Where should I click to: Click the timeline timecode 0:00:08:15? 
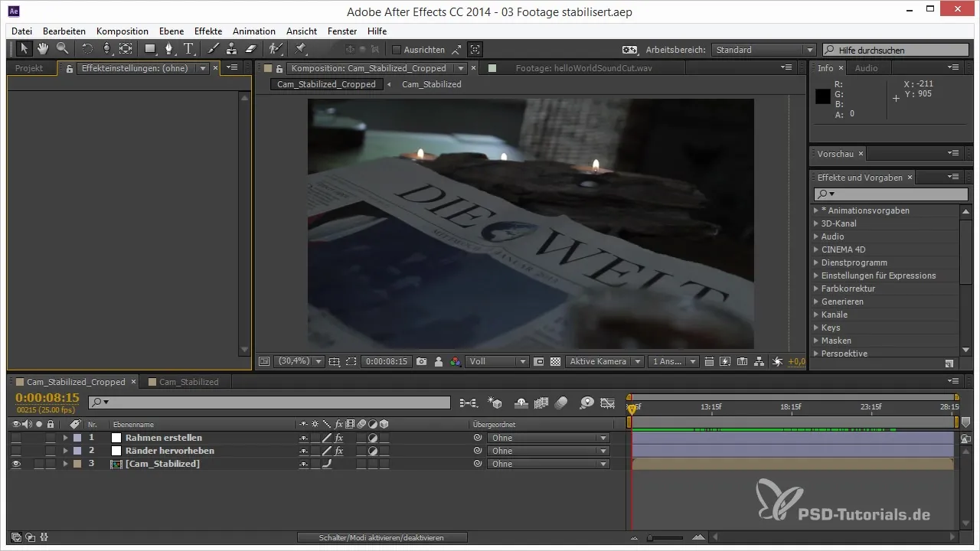click(47, 398)
